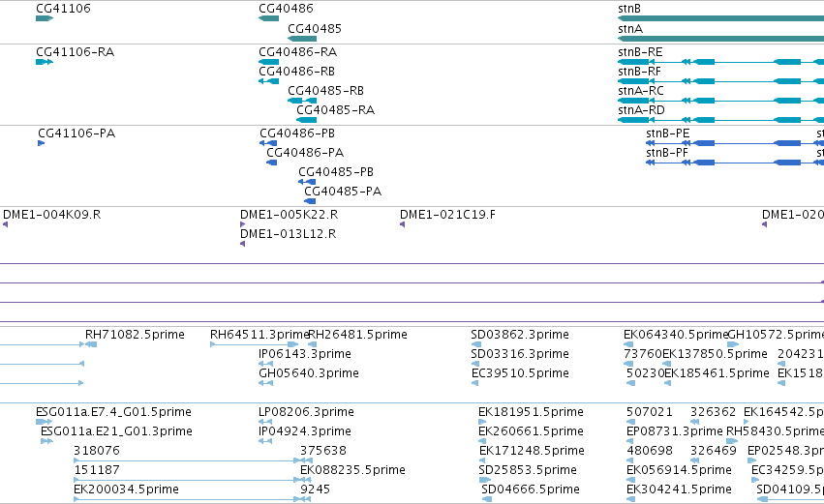Select the CG41106-PA protein feature
Image resolution: width=824 pixels, height=504 pixels.
pyautogui.click(x=42, y=143)
